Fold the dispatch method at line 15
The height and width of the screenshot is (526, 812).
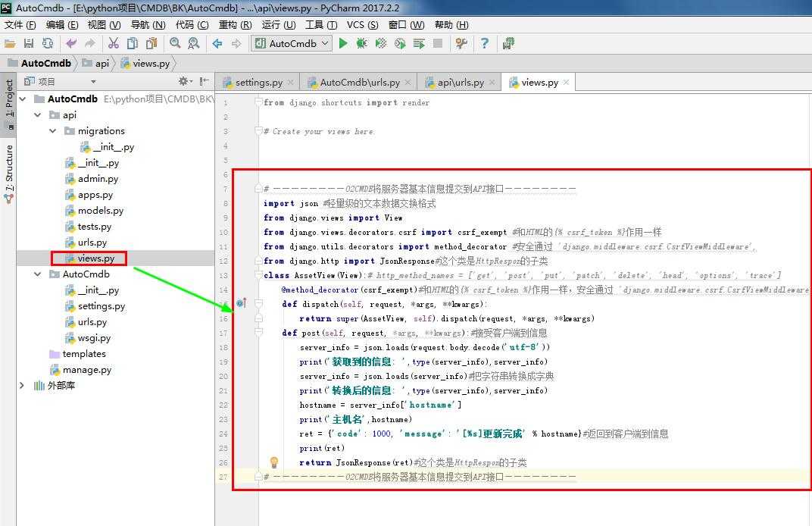(x=258, y=304)
